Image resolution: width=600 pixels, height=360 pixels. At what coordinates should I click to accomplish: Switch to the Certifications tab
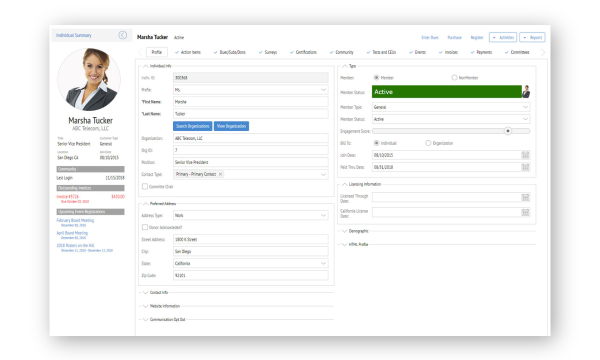303,52
